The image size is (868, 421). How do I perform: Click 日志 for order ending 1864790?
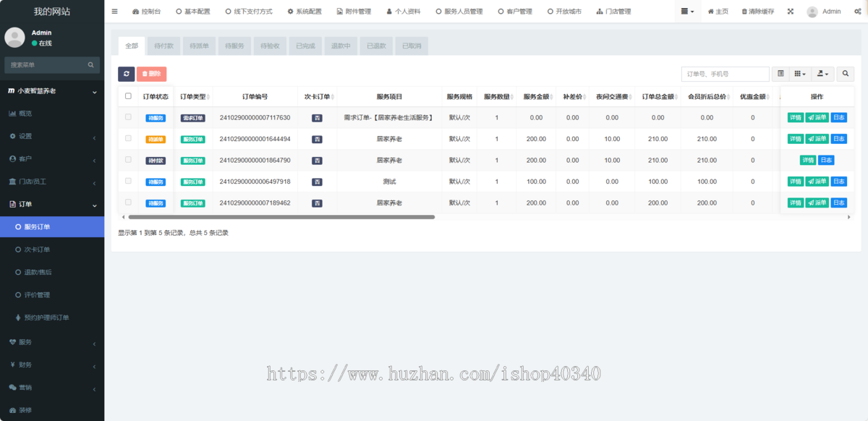pos(826,160)
